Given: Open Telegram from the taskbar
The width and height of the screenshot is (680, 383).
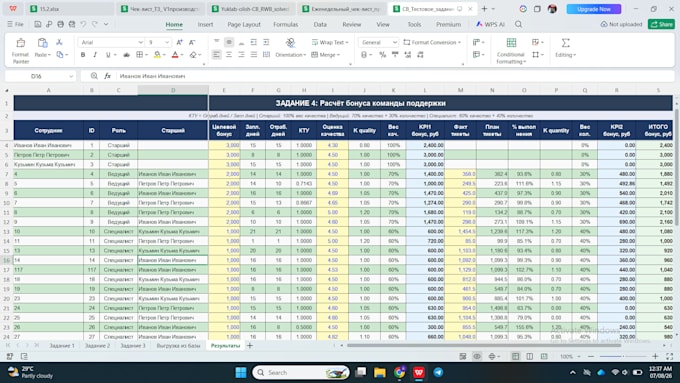Looking at the screenshot, I should 438,372.
